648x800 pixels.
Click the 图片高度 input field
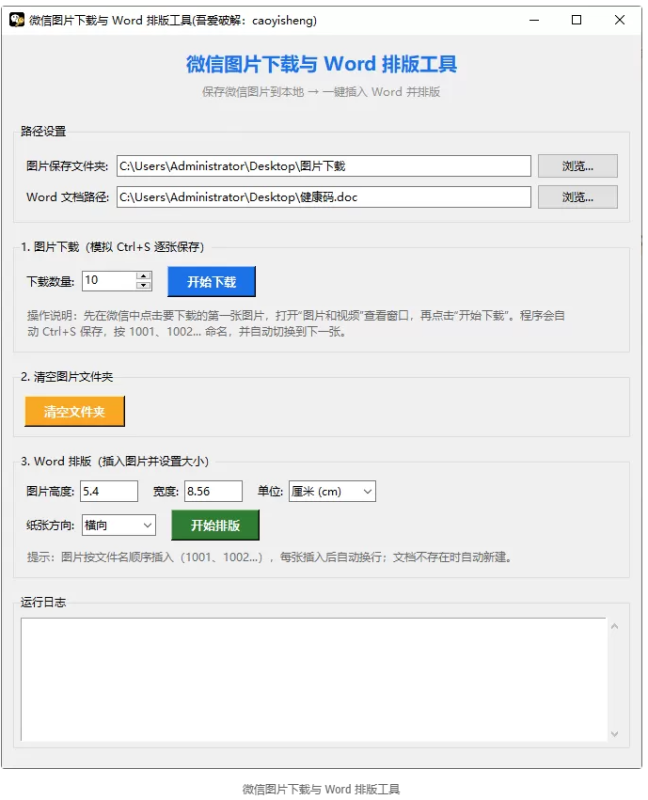(109, 491)
